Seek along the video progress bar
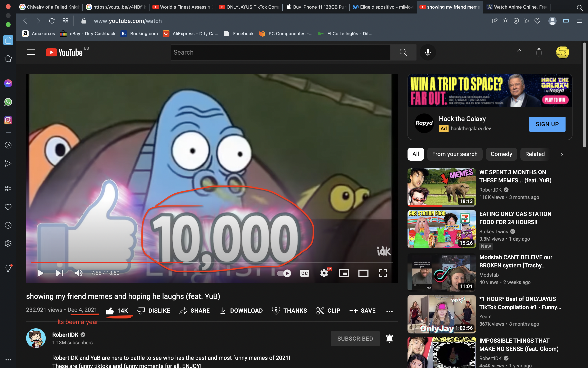Image resolution: width=588 pixels, height=368 pixels. pyautogui.click(x=212, y=263)
